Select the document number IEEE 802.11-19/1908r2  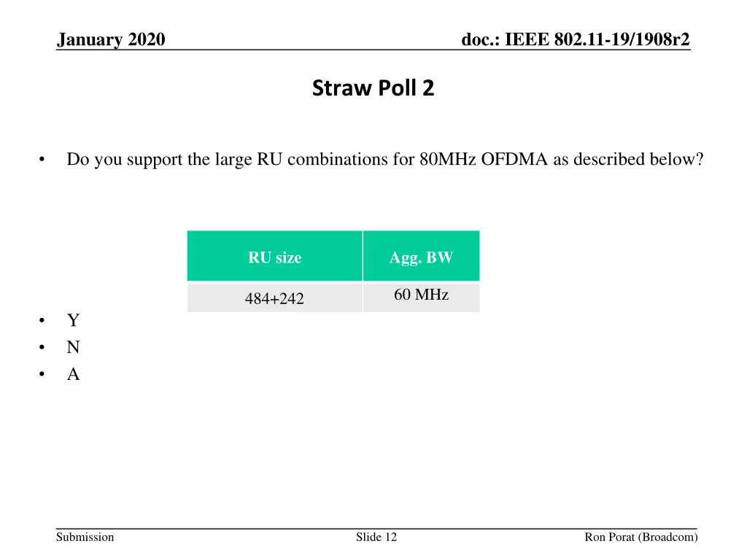point(576,39)
